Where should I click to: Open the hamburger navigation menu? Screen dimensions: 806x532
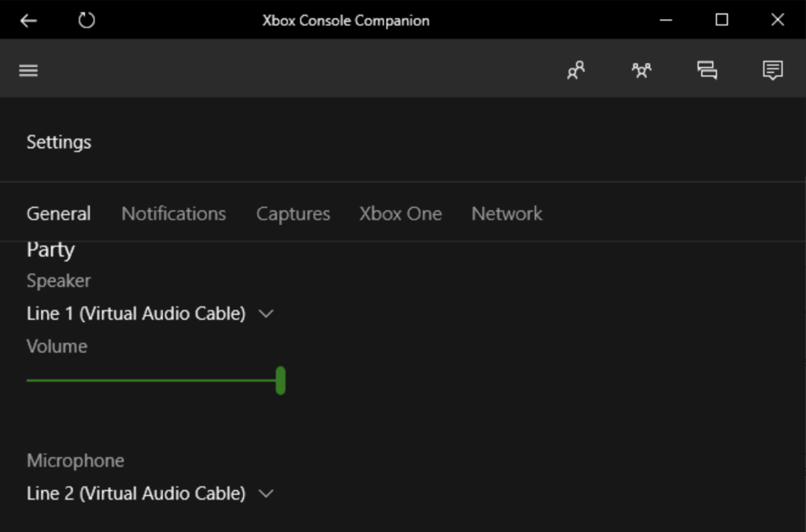(28, 71)
